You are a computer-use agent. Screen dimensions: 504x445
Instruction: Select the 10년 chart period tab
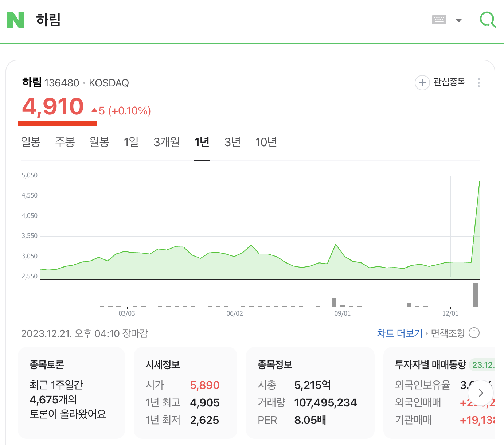[266, 142]
